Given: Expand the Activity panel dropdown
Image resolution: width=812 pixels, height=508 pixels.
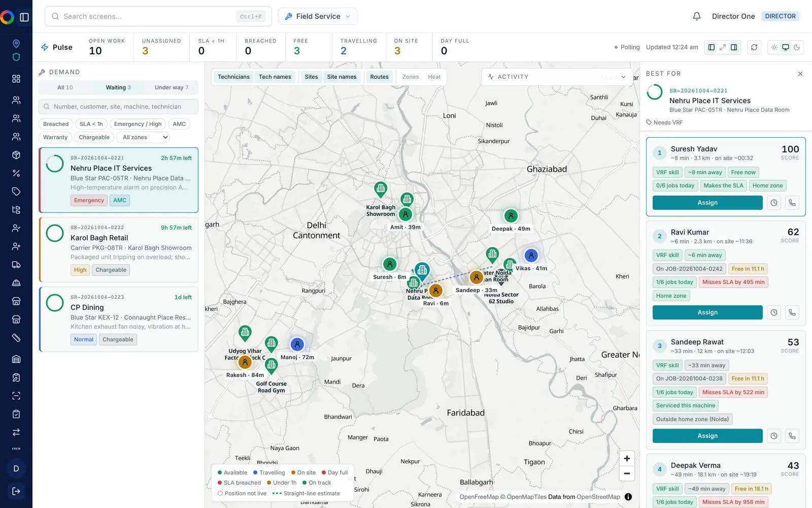Looking at the screenshot, I should point(557,77).
